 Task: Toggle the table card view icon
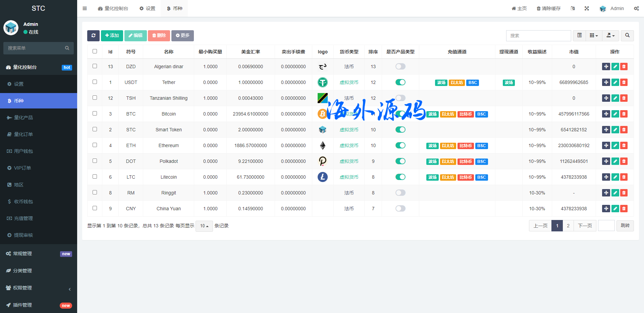pos(579,36)
